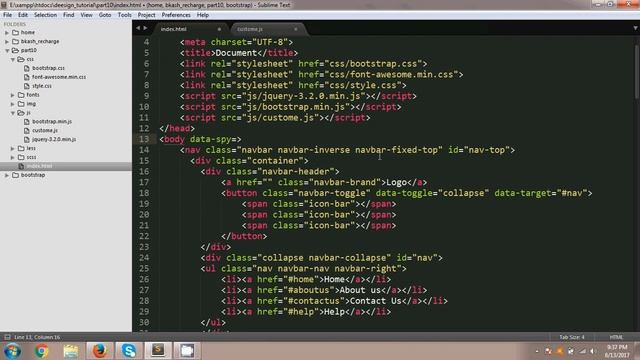The width and height of the screenshot is (640, 360).
Task: Expand the fonts folder arrow
Action: (x=13, y=95)
